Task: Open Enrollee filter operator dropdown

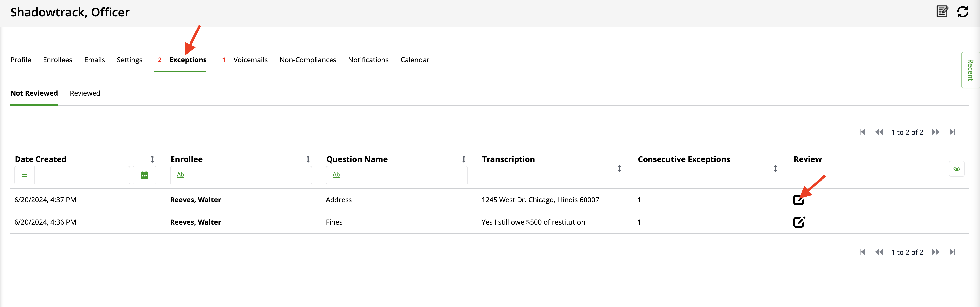Action: (180, 175)
